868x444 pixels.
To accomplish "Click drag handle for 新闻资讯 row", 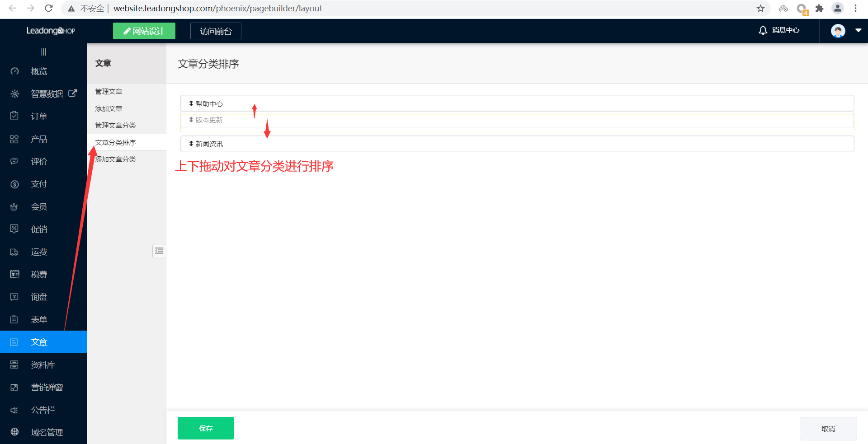I will pyautogui.click(x=191, y=144).
